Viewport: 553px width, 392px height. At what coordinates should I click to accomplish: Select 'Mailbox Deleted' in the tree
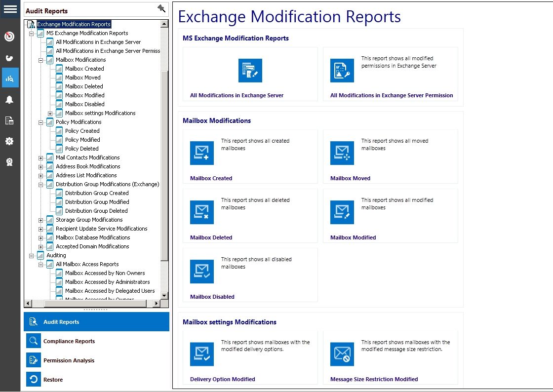pos(84,86)
